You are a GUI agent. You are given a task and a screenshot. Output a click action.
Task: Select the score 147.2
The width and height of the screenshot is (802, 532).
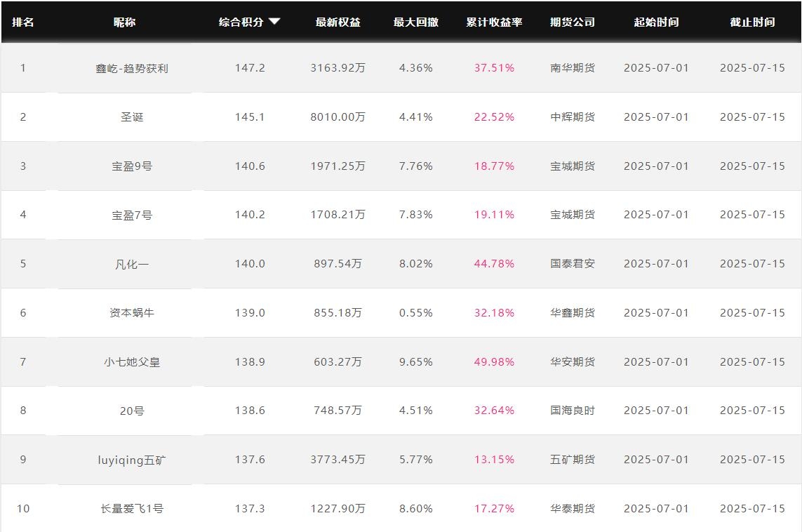250,68
